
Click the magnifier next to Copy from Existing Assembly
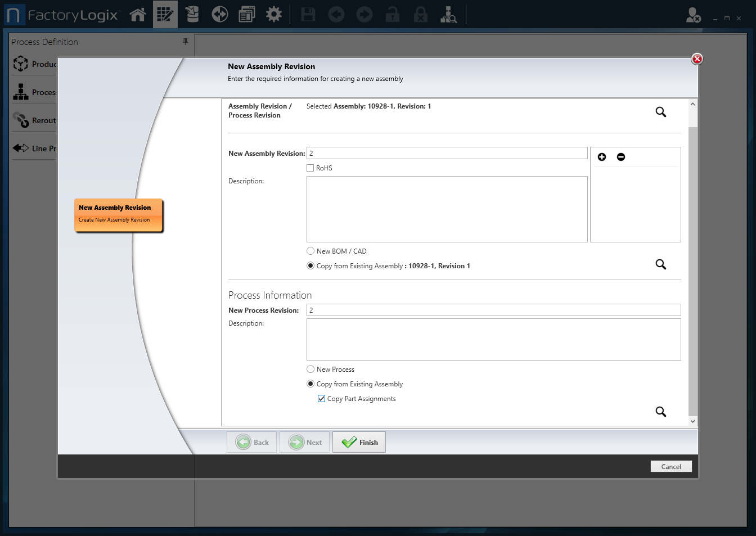[660, 264]
